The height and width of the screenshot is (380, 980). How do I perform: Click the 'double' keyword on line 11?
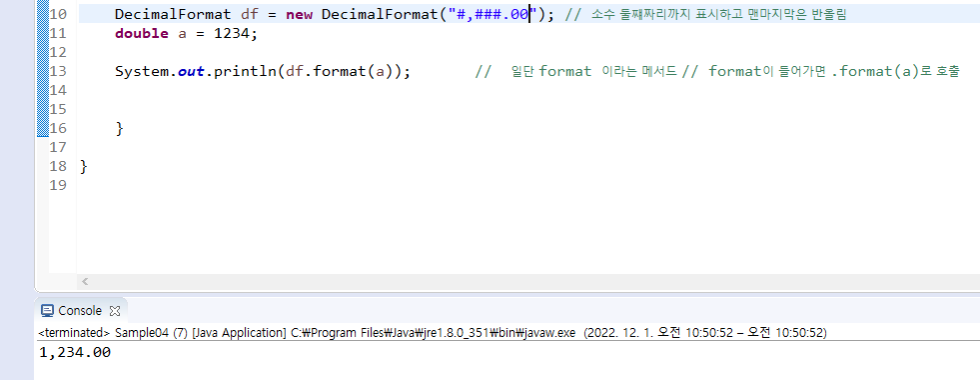pyautogui.click(x=142, y=33)
